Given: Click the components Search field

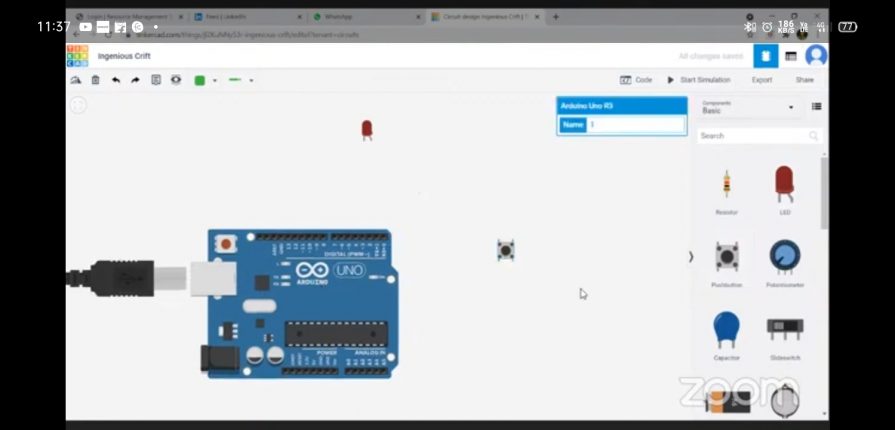Looking at the screenshot, I should click(x=759, y=136).
